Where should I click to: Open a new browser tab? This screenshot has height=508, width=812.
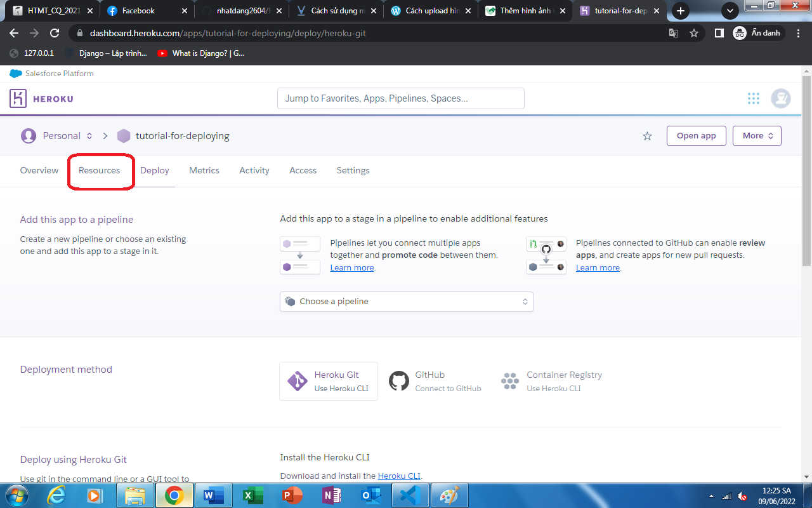click(x=681, y=11)
